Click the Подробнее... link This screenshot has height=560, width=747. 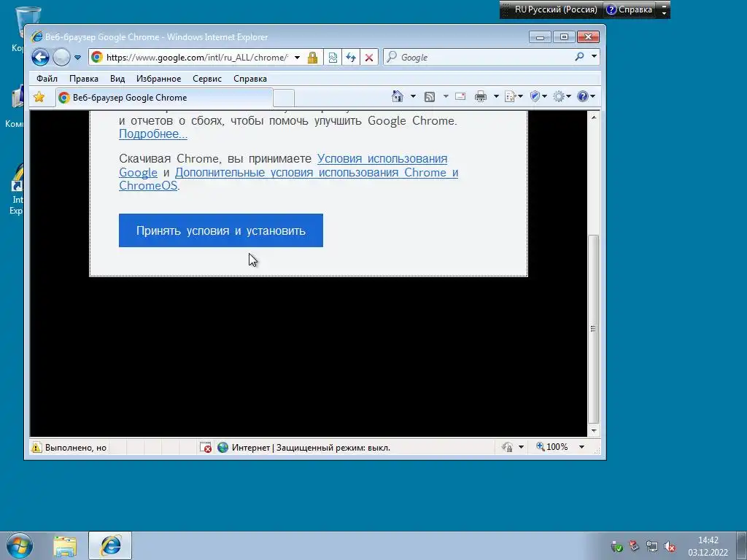(153, 134)
